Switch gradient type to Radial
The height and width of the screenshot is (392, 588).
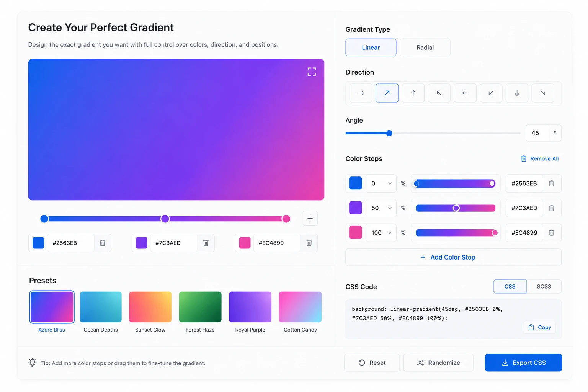425,47
